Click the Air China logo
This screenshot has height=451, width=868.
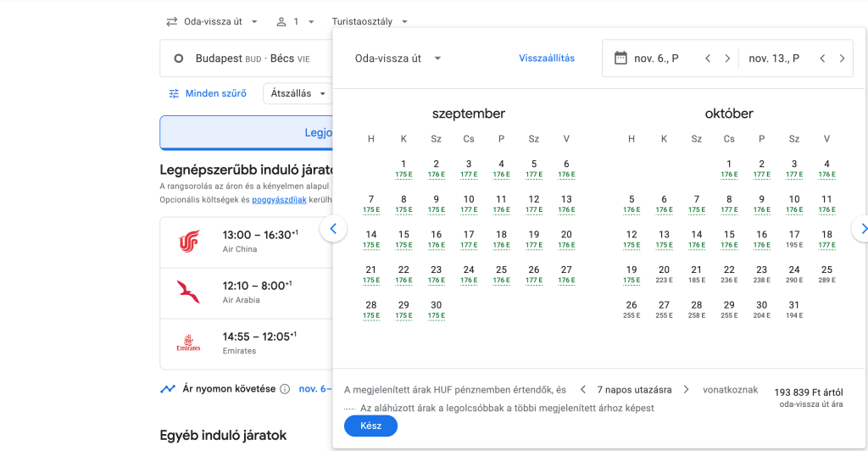pos(188,242)
